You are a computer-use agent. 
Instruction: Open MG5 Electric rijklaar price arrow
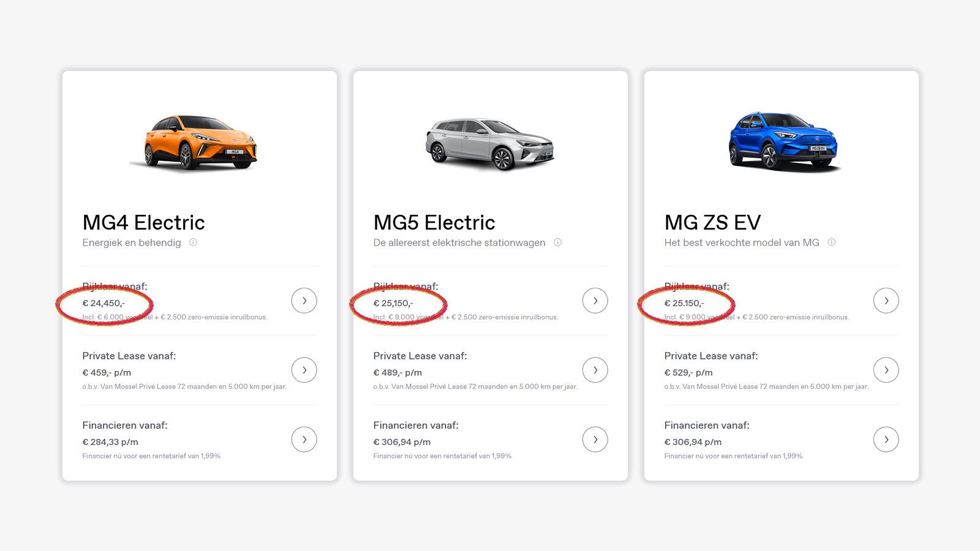(595, 301)
